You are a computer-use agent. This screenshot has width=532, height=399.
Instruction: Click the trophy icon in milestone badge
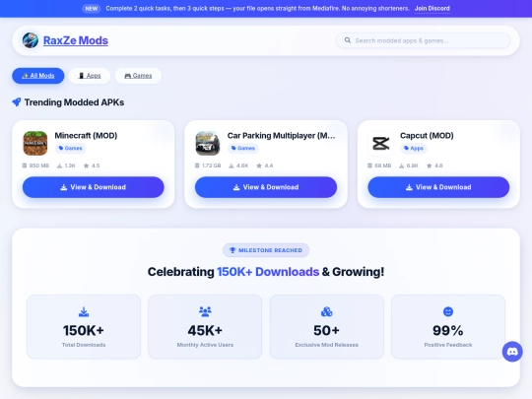[233, 250]
